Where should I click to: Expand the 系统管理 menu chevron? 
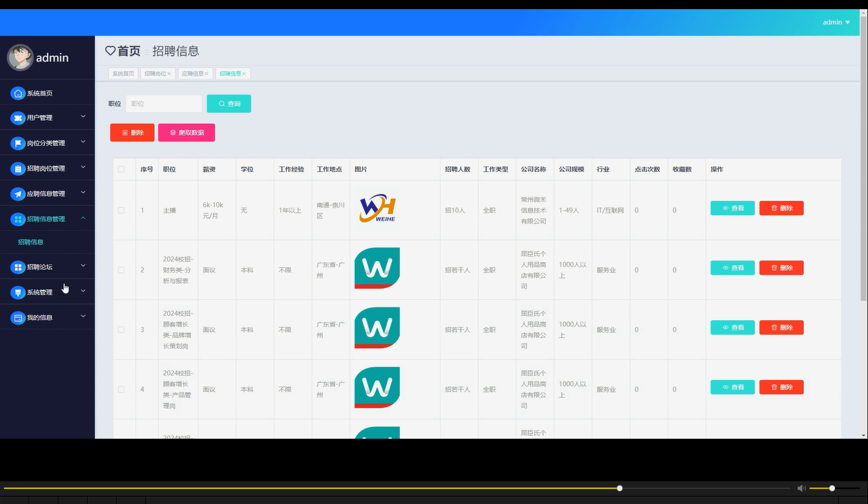point(83,290)
